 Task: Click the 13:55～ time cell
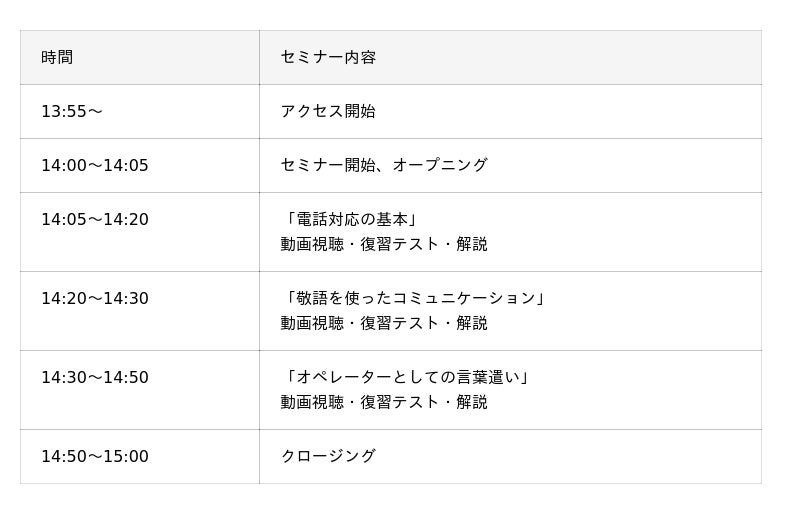coord(71,112)
